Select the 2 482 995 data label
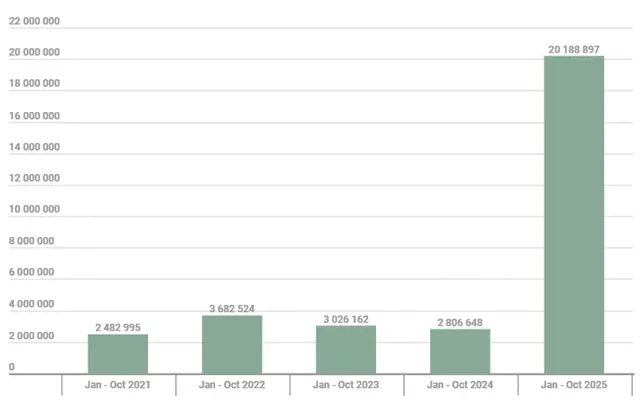 click(118, 327)
